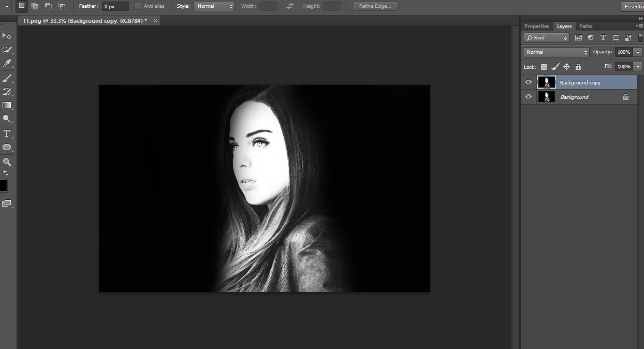Choose the Type tool
644x349 pixels.
tap(7, 134)
